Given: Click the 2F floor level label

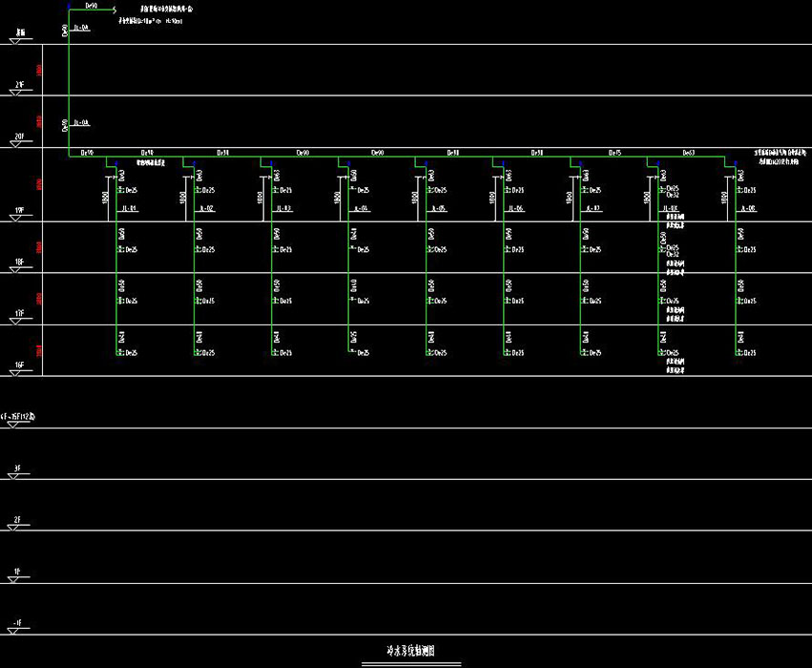Looking at the screenshot, I should click(17, 519).
